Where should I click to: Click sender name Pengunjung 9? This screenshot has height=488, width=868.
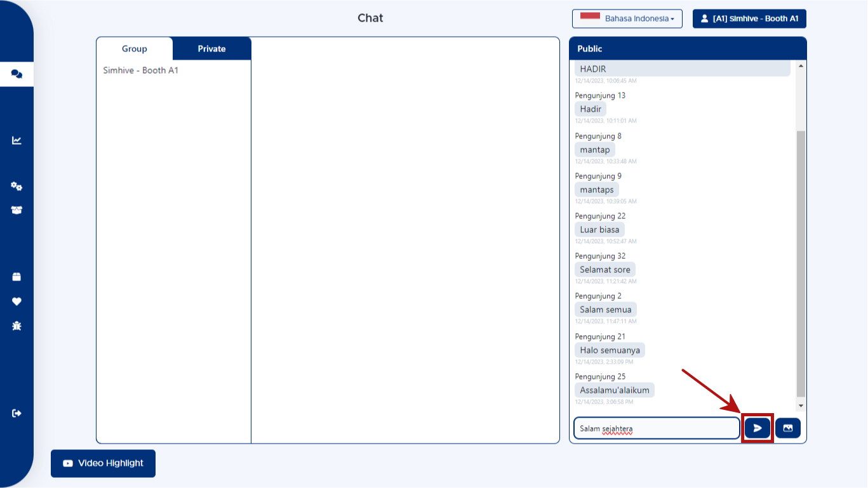pos(598,176)
